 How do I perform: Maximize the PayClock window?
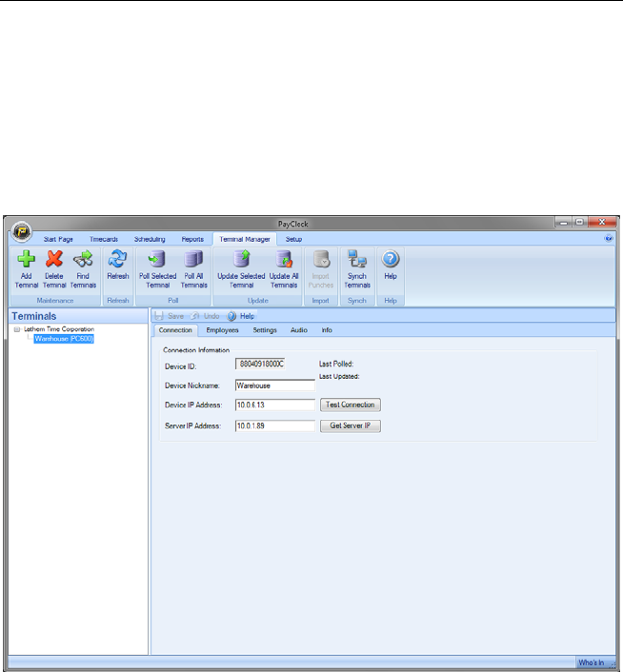[580, 222]
